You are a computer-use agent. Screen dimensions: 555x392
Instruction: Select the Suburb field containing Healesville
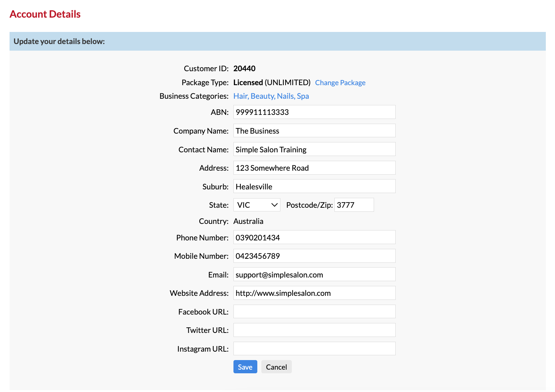[x=314, y=186]
